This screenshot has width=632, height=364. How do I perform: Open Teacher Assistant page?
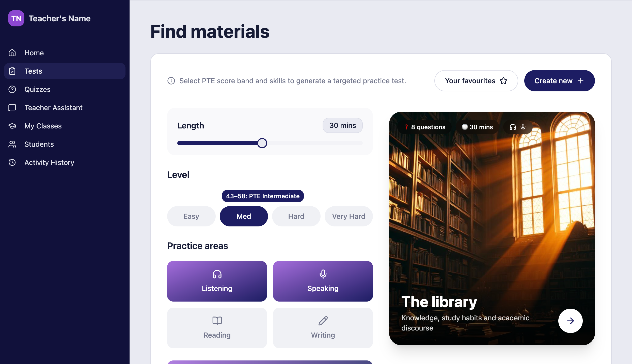pos(65,108)
